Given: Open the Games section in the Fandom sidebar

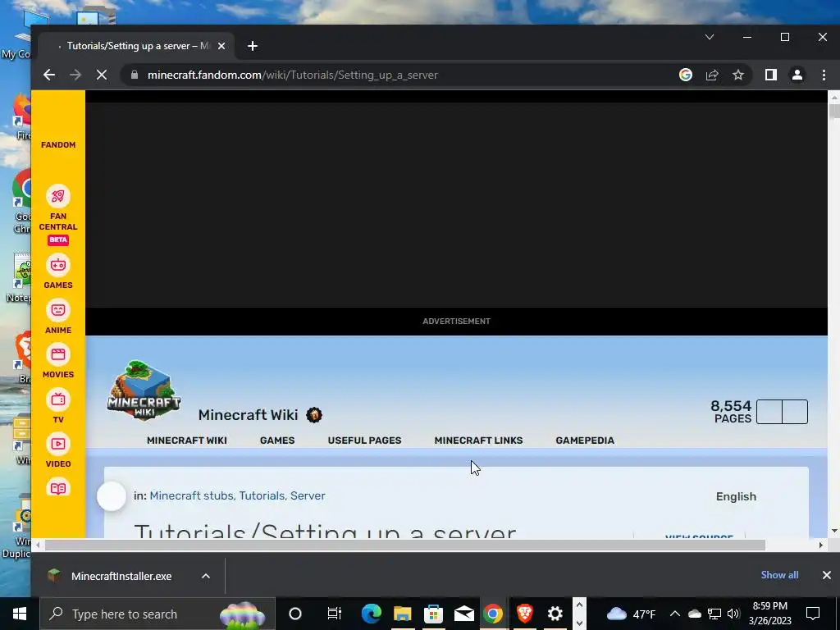Looking at the screenshot, I should coord(58,272).
